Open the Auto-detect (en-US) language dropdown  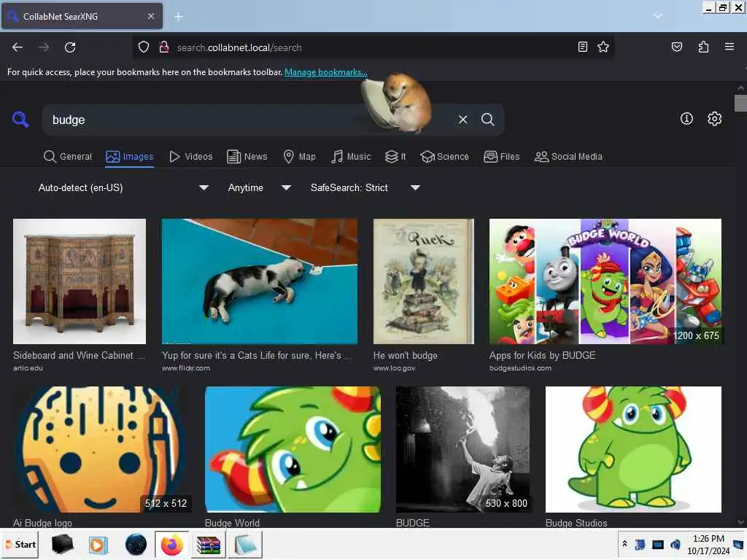[x=123, y=187]
